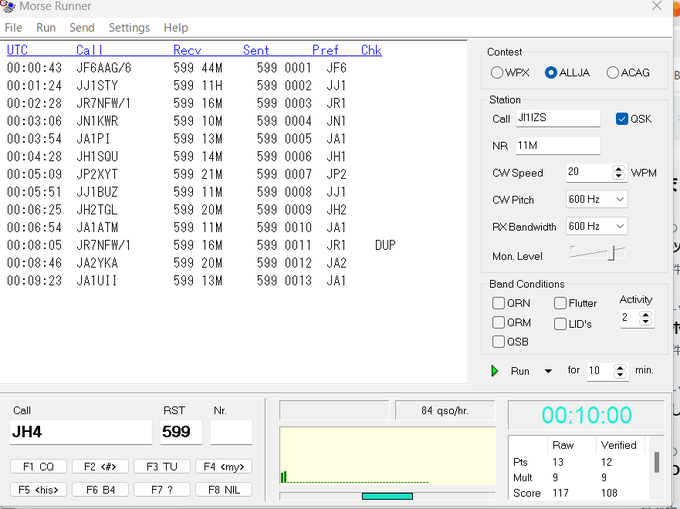Click the CW Speed value field

(590, 173)
